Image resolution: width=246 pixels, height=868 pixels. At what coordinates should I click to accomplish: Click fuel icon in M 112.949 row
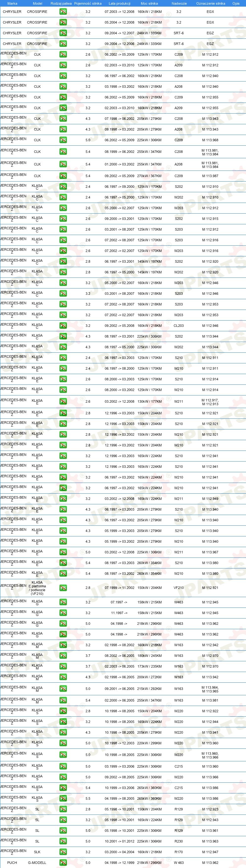(x=63, y=499)
